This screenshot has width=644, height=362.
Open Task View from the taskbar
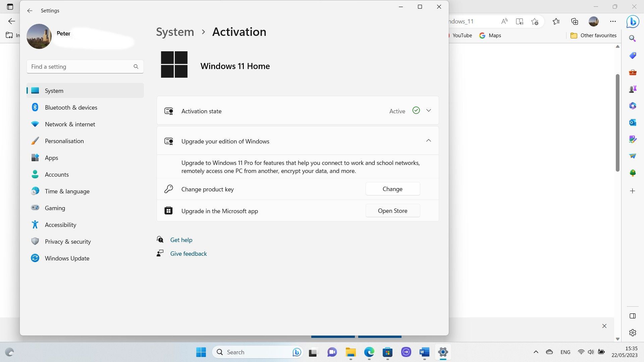click(x=313, y=352)
